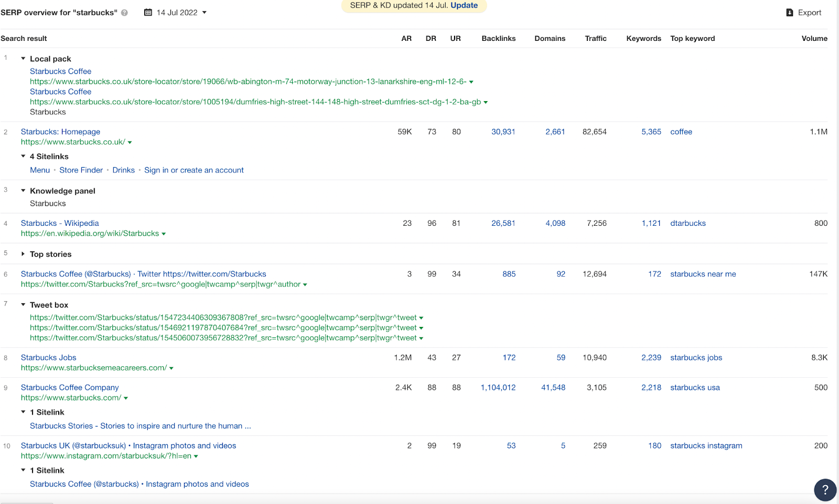
Task: Open the Starbucks - Wikipedia result link
Action: point(60,223)
